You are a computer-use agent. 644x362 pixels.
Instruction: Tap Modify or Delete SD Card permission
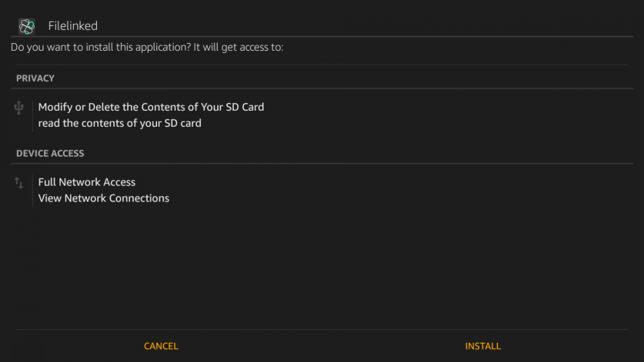coord(151,107)
